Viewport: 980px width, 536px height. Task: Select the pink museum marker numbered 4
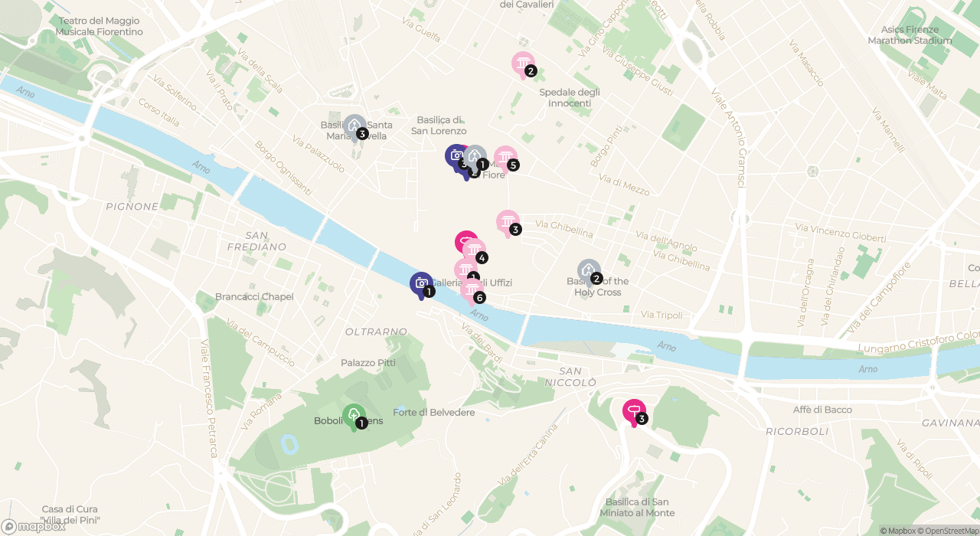click(474, 252)
